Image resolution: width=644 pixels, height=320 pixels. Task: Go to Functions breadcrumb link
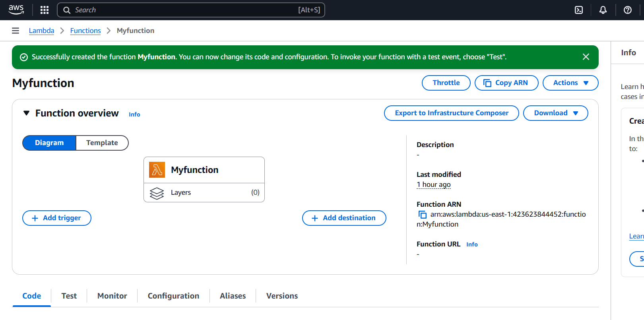[x=85, y=31]
